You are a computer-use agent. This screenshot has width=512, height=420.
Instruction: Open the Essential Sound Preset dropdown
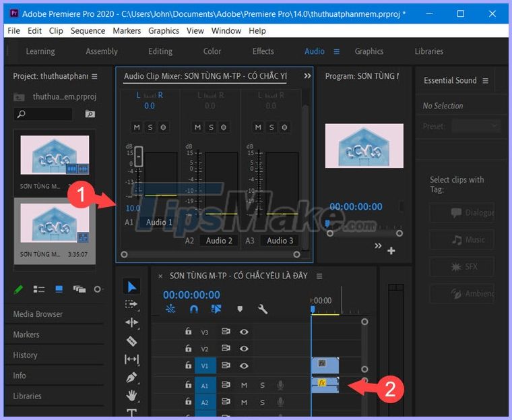point(476,126)
